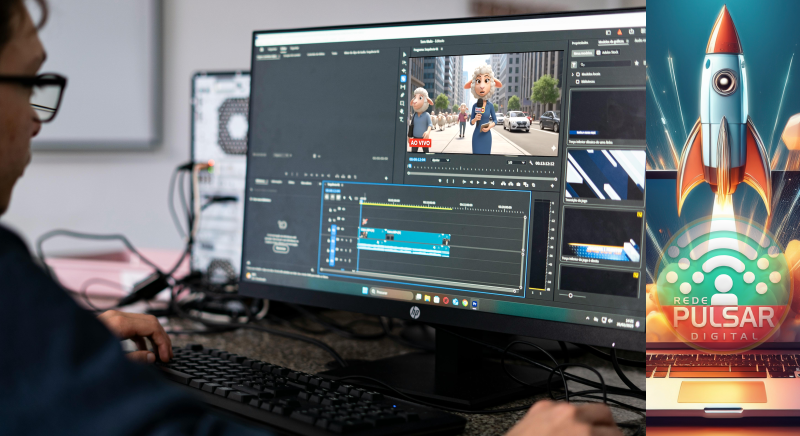Click the Meus modelos button
This screenshot has height=436, width=800.
click(583, 53)
